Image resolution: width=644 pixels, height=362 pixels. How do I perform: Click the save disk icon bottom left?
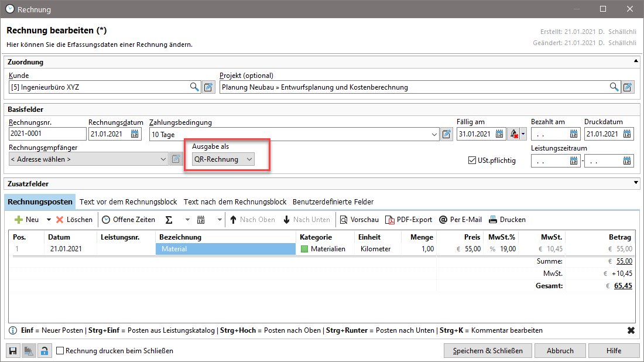coord(12,351)
